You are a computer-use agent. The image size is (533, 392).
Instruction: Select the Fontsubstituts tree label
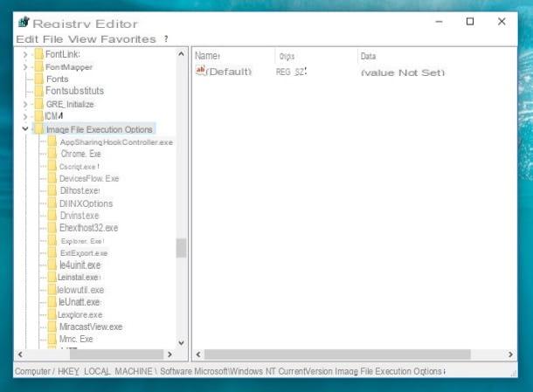[74, 91]
